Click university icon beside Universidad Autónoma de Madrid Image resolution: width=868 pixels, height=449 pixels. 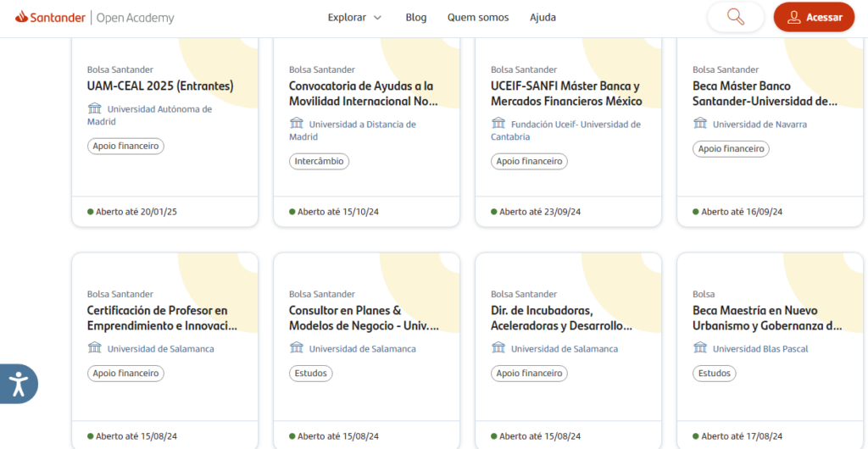(95, 108)
